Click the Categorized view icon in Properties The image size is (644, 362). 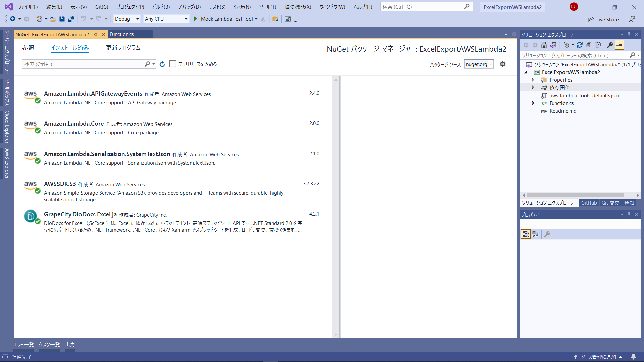tap(526, 234)
